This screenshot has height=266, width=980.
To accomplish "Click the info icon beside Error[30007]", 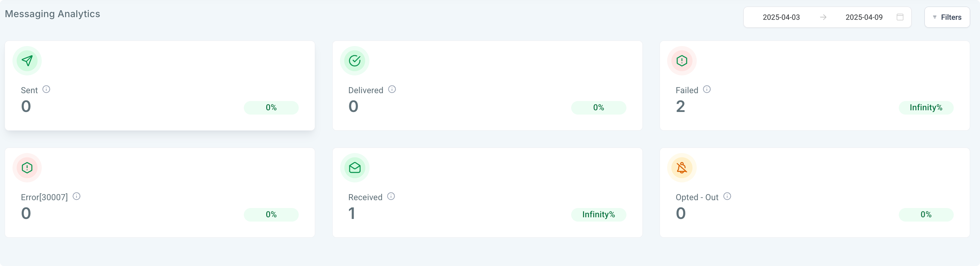I will (x=76, y=196).
